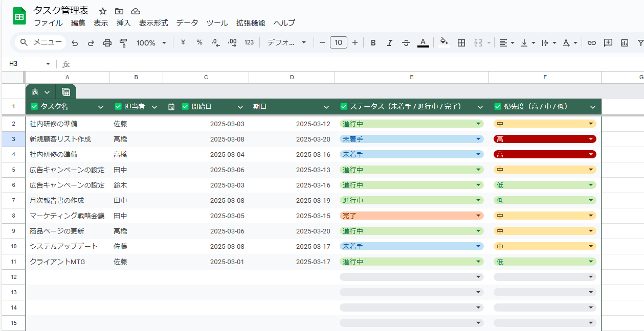This screenshot has height=331, width=644.
Task: Click the 表 table name button
Action: [40, 92]
